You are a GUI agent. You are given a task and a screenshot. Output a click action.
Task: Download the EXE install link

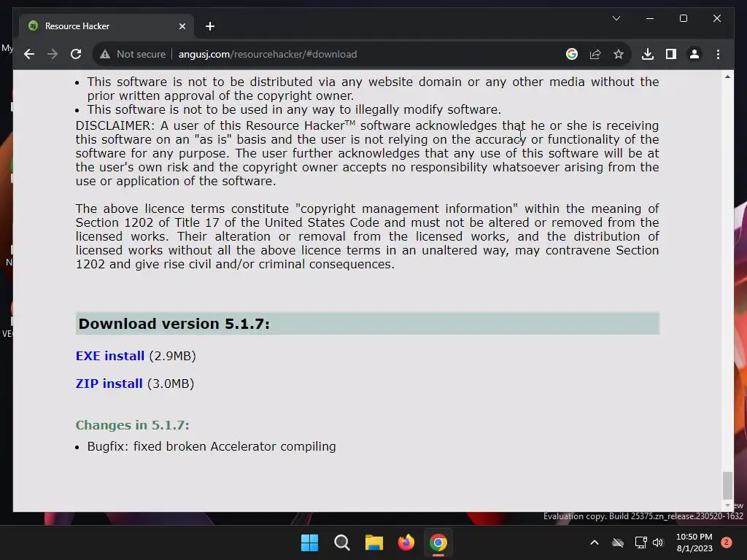pyautogui.click(x=110, y=356)
